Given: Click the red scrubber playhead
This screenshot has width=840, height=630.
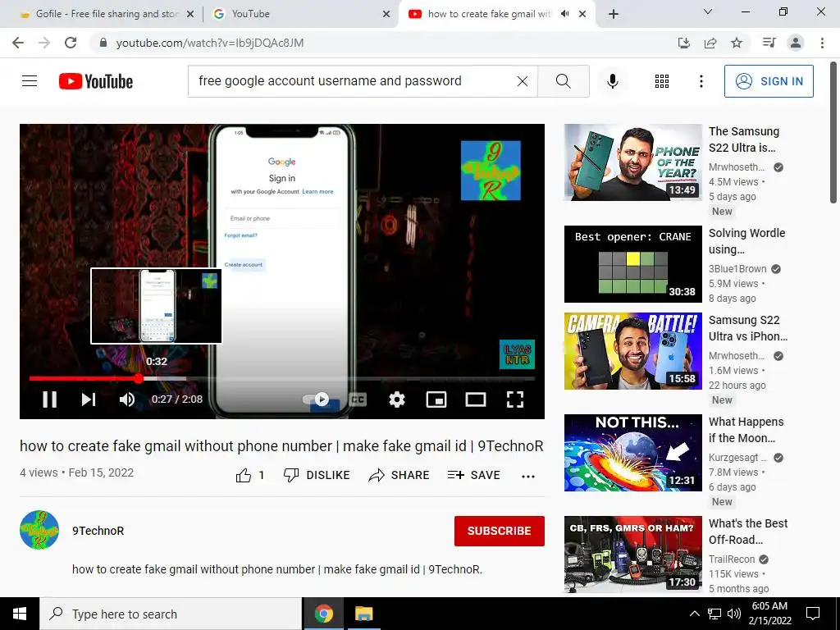Looking at the screenshot, I should (x=139, y=379).
